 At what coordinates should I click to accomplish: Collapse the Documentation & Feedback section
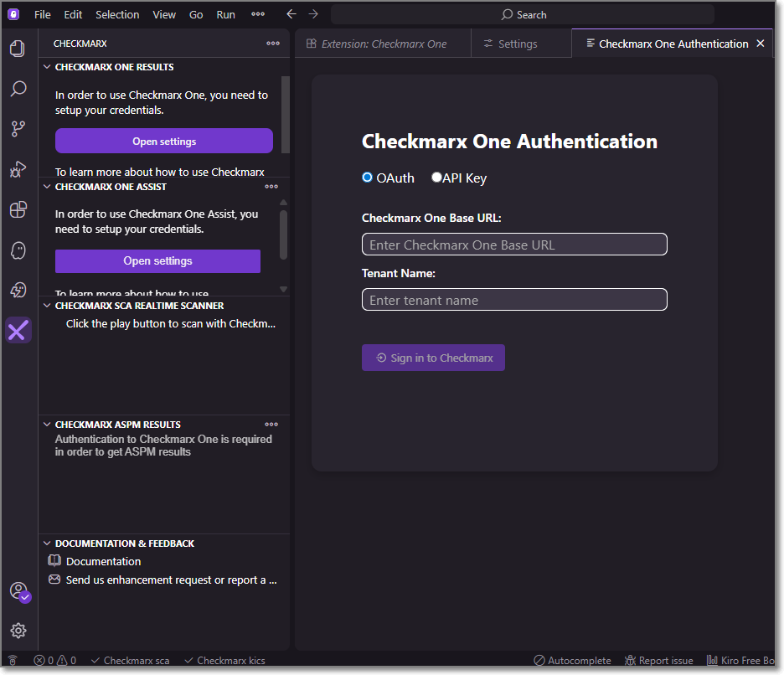(x=47, y=544)
